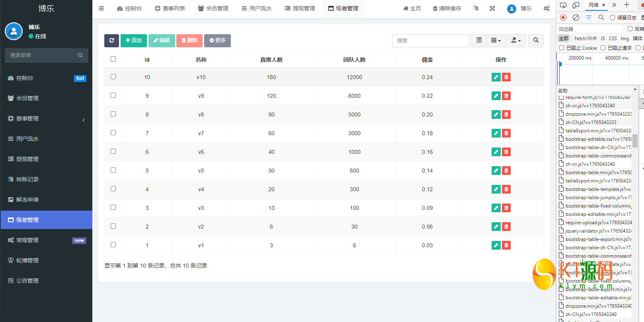644x322 pixels.
Task: Check the select-all checkbox in table header
Action: pos(113,59)
